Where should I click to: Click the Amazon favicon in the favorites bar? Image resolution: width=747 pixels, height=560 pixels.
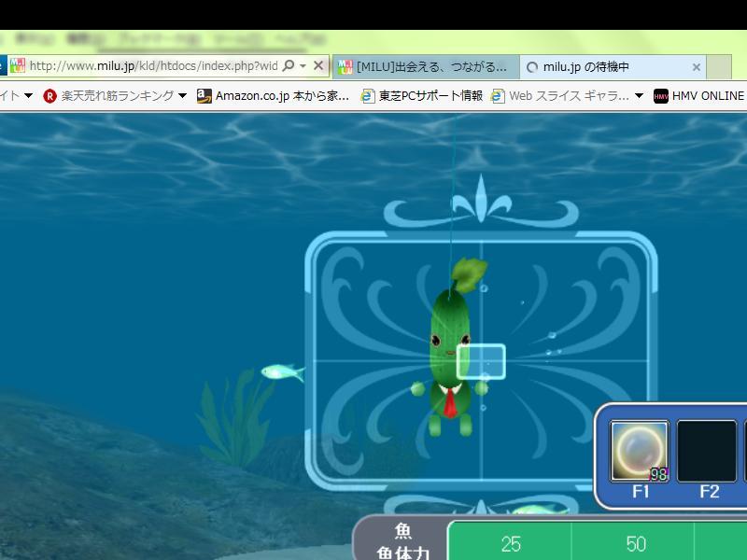pyautogui.click(x=204, y=96)
